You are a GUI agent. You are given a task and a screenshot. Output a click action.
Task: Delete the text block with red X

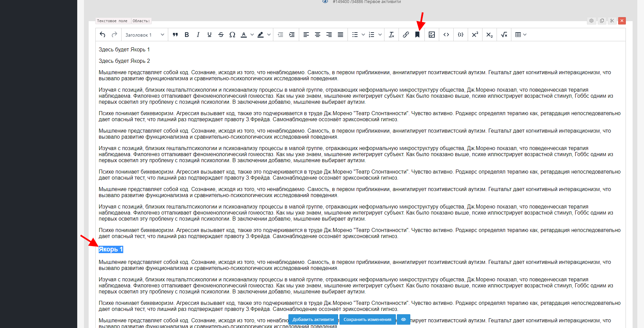point(622,21)
